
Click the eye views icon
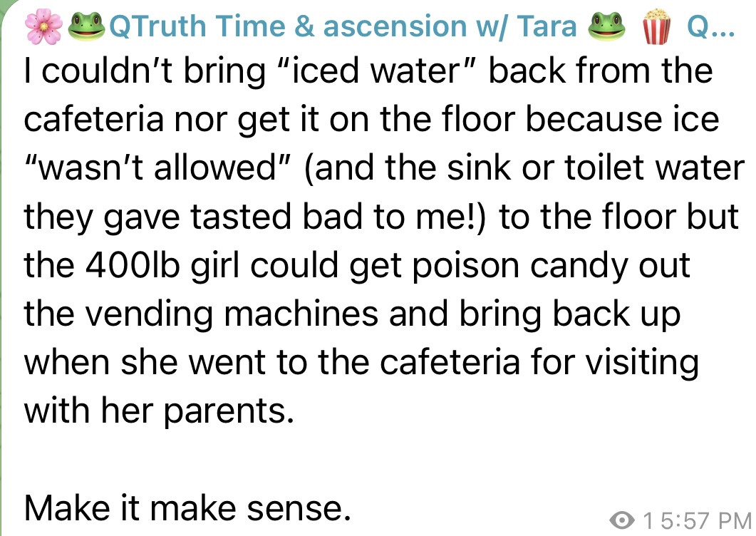pos(623,521)
